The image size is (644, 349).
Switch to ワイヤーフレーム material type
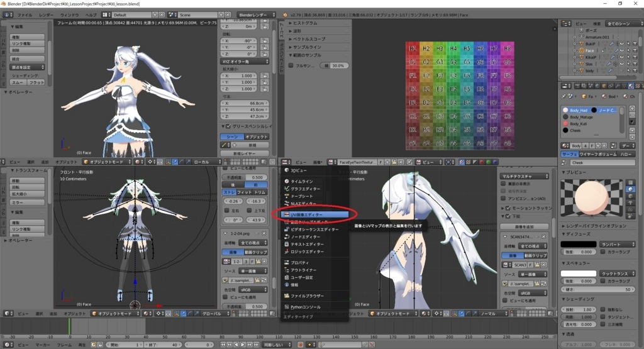(590, 154)
